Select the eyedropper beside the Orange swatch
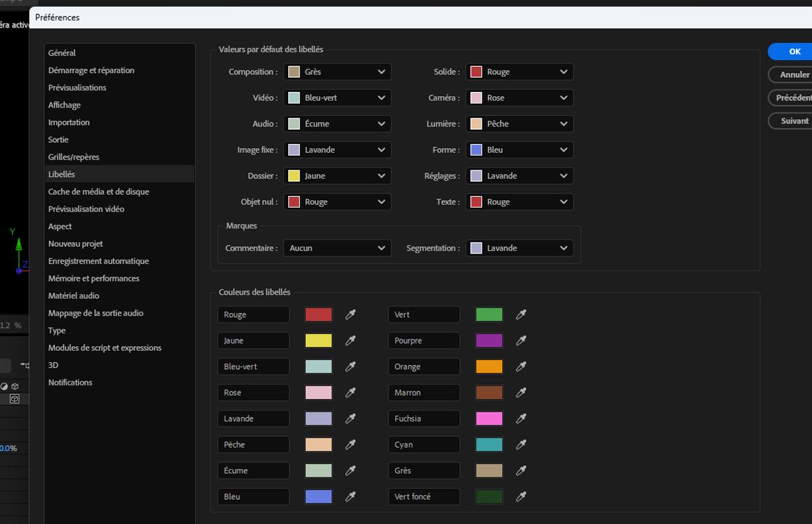The height and width of the screenshot is (524, 812). [x=521, y=366]
